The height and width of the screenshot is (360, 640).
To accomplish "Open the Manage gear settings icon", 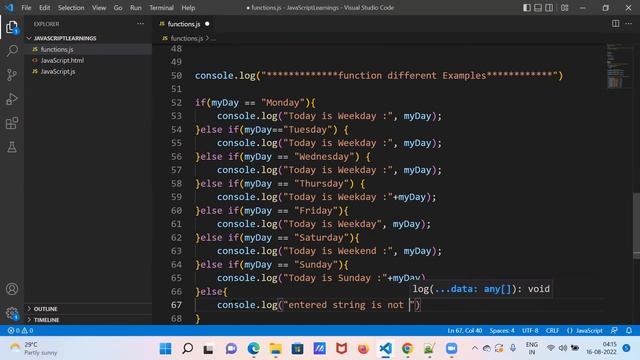I will coord(12,313).
